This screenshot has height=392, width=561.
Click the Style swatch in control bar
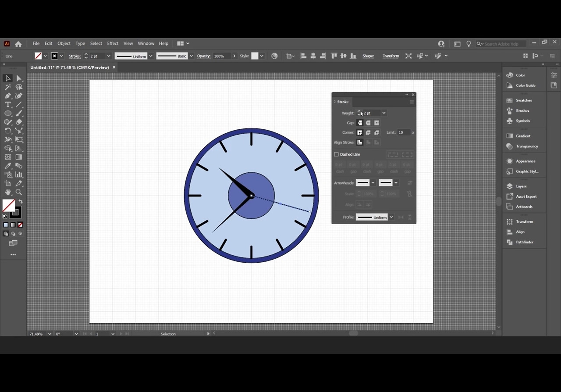255,56
